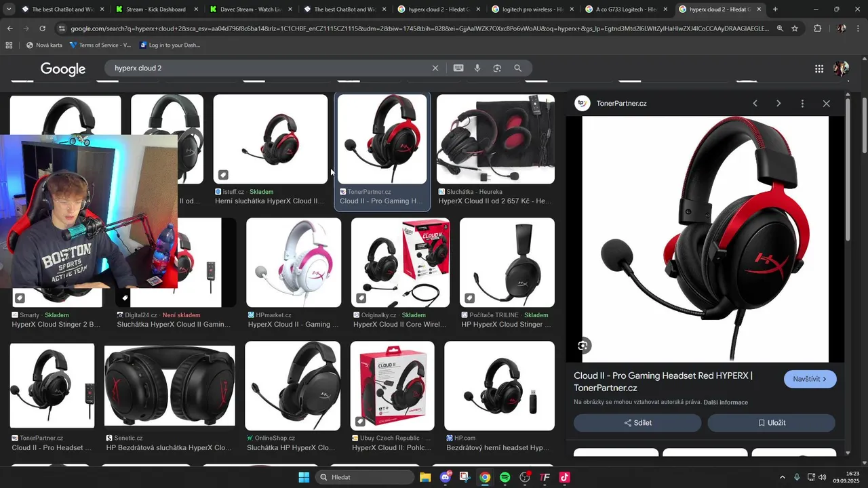868x488 pixels.
Task: Switch to the logitech pro wireless tab
Action: click(x=532, y=9)
